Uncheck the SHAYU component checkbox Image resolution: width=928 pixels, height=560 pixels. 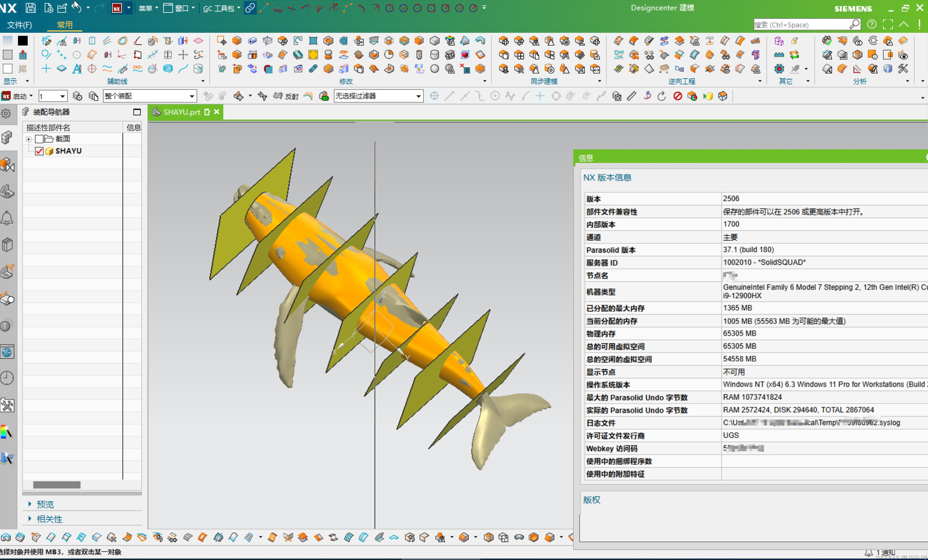coord(39,151)
